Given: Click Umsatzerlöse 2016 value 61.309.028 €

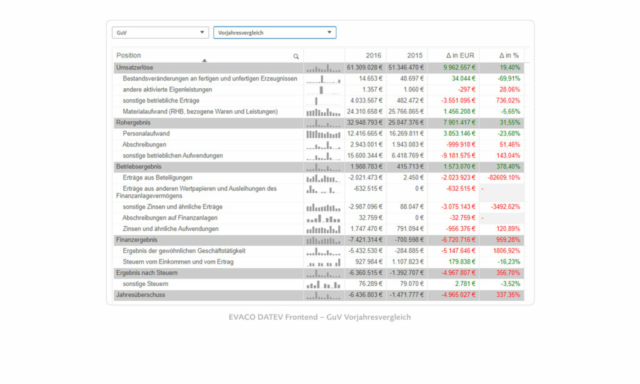Looking at the screenshot, I should click(x=365, y=68).
